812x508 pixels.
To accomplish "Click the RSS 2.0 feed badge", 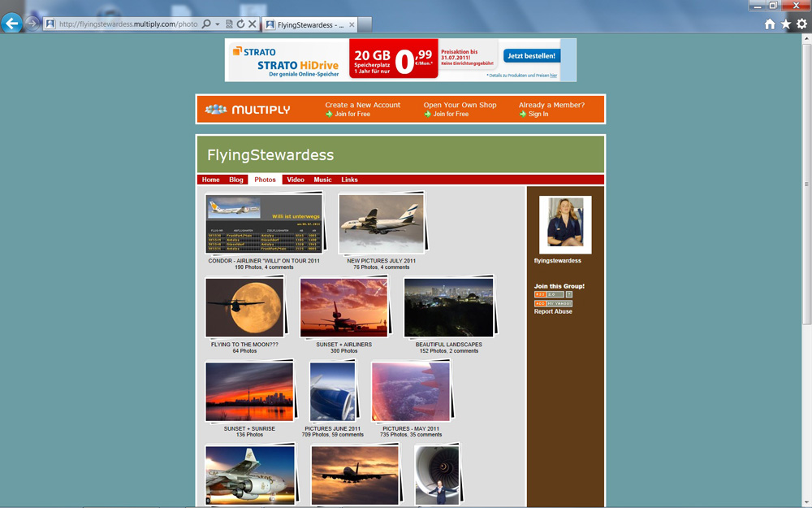I will pyautogui.click(x=548, y=294).
